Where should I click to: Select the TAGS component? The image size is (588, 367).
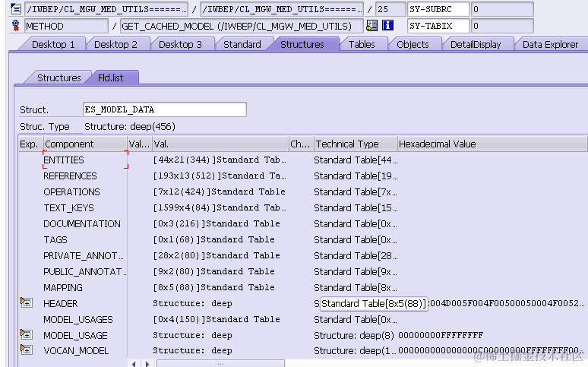click(55, 240)
